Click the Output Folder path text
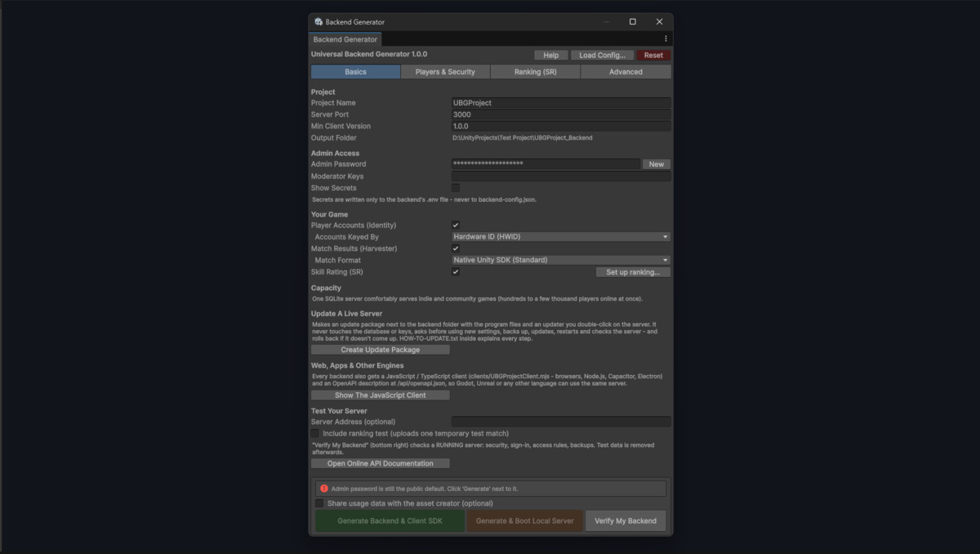The width and height of the screenshot is (980, 554). coord(523,138)
